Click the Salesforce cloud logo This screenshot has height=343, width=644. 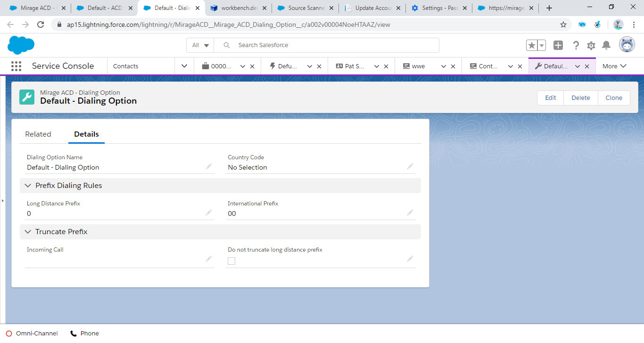pos(21,45)
